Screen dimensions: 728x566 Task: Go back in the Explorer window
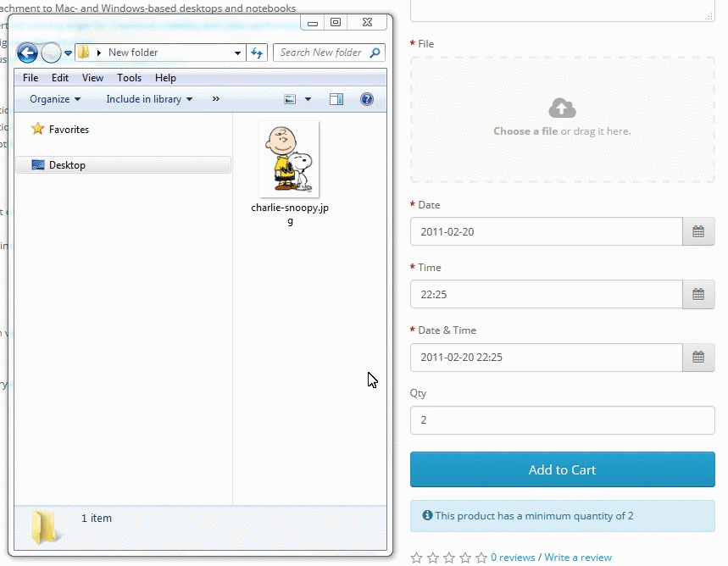pyautogui.click(x=27, y=53)
